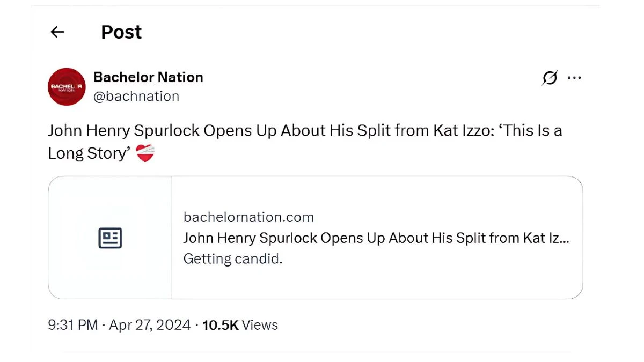Image resolution: width=644 pixels, height=362 pixels.
Task: Click the link card title about John Henry
Action: (x=376, y=238)
